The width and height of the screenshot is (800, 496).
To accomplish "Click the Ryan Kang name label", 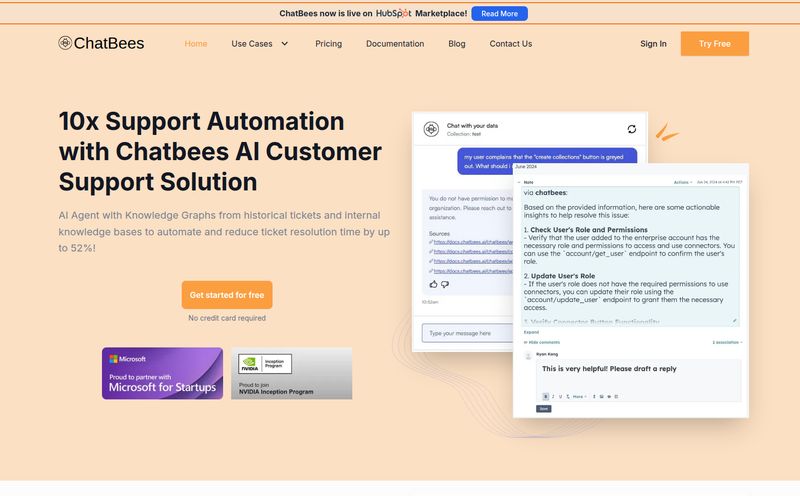I will point(547,354).
